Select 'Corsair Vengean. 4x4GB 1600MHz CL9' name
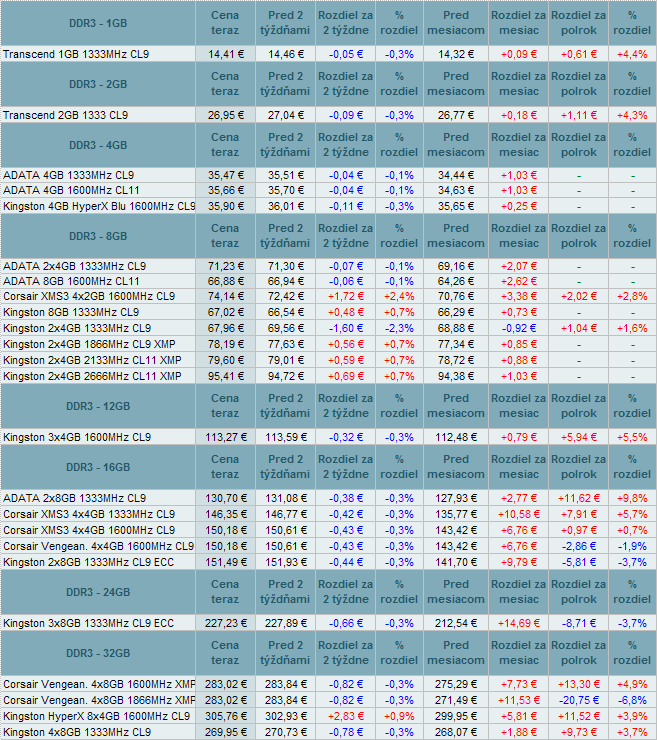 (x=99, y=547)
